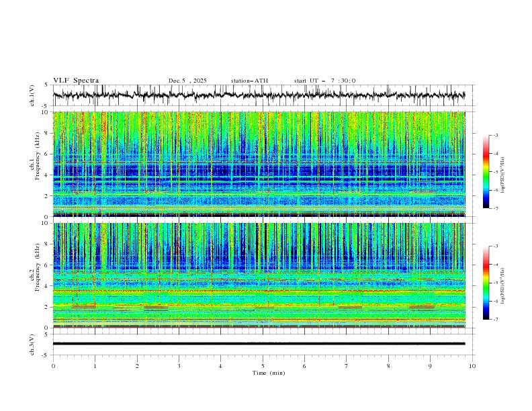Click the -7 tick on the ch.1 colorbar

tap(495, 208)
